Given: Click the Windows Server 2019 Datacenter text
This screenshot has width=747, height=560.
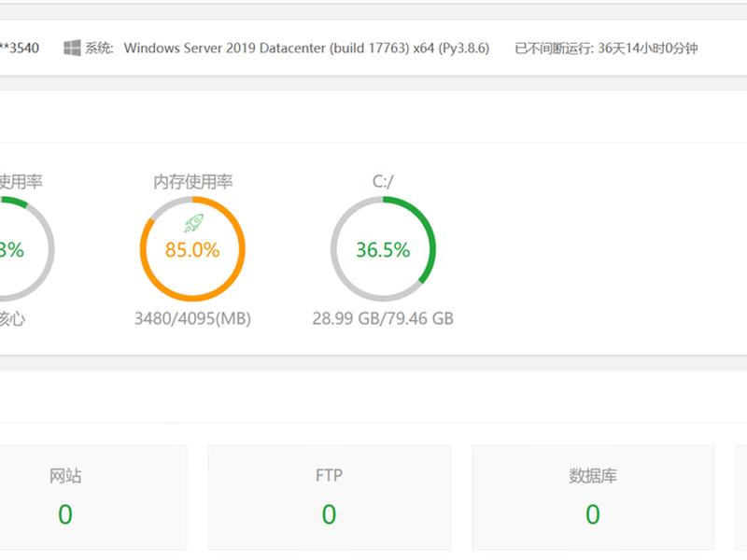Looking at the screenshot, I should 307,49.
